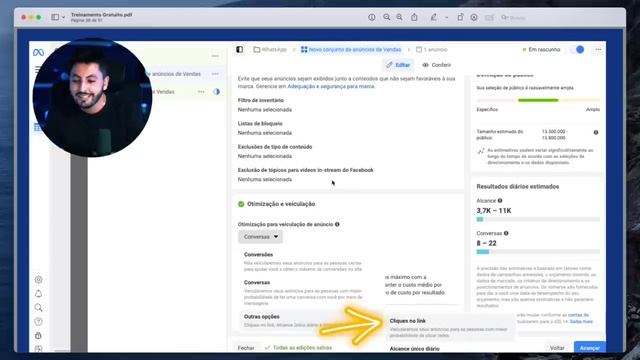Viewport: 640px width, 360px height.
Task: Select Cliques no link option
Action: [x=449, y=327]
